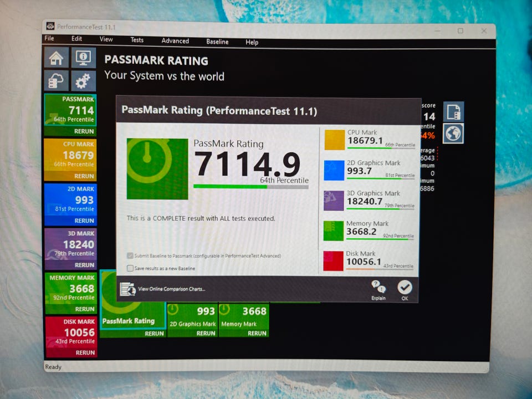Open the bottom Memory Mark 3668 tile
This screenshot has height=399, width=532.
(x=244, y=316)
